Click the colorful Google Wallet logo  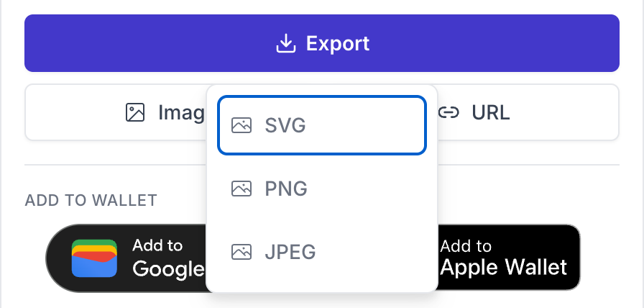coord(94,258)
